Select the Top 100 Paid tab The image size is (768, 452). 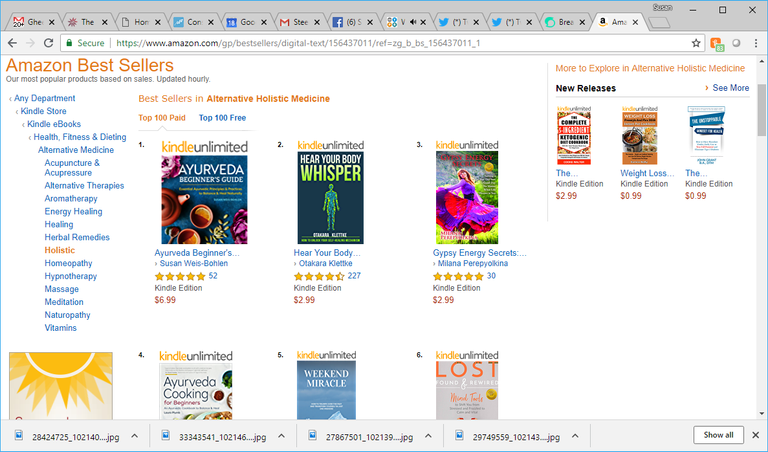pyautogui.click(x=162, y=118)
